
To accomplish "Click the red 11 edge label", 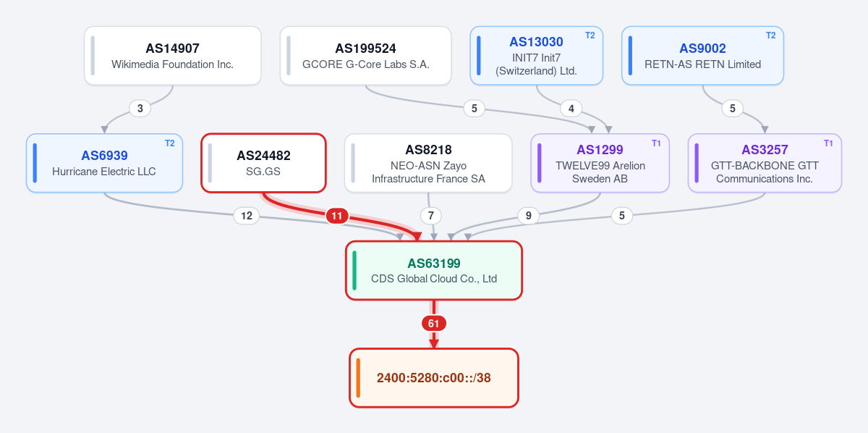I will [x=337, y=216].
